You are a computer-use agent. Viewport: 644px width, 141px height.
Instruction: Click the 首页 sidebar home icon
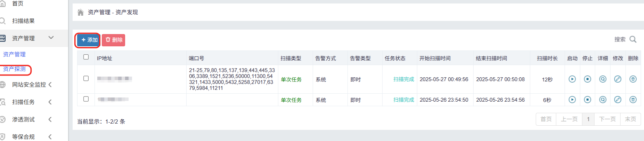click(x=2, y=3)
